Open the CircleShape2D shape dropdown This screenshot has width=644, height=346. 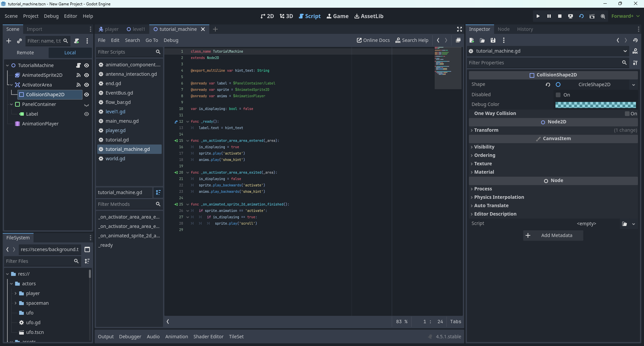coord(634,85)
